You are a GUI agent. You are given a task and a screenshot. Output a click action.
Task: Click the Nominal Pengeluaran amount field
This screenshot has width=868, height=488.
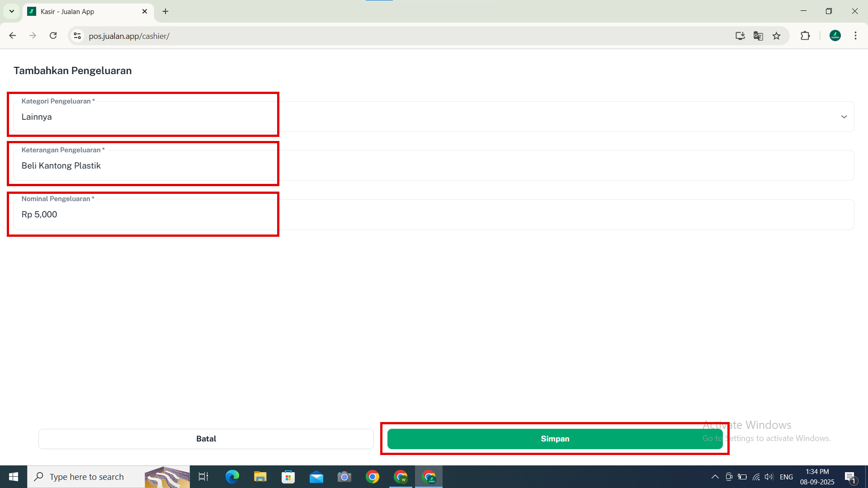click(x=433, y=215)
